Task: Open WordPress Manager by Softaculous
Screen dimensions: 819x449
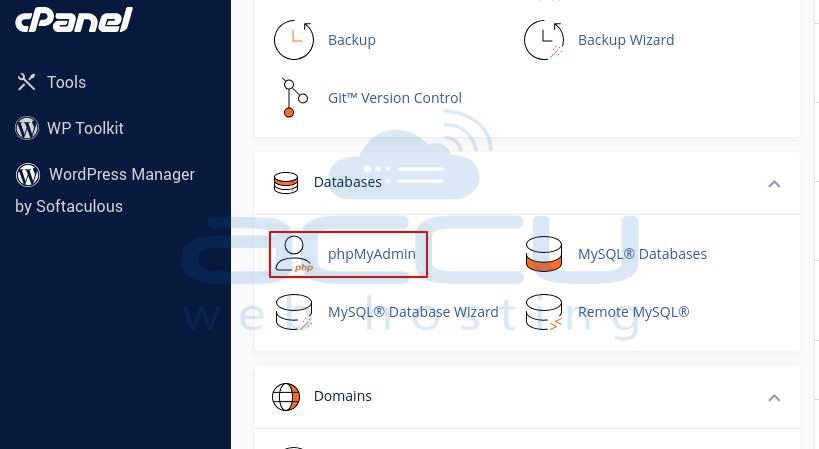Action: 105,190
